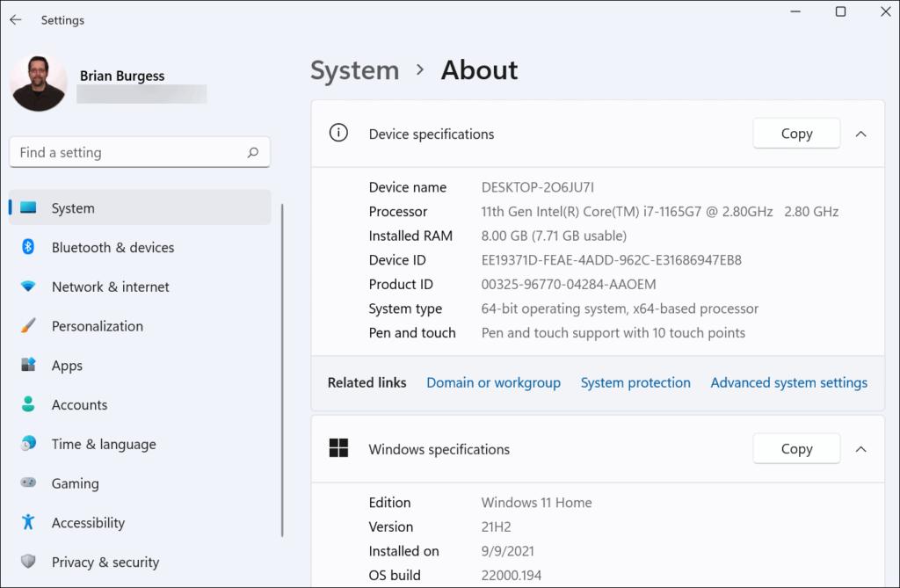Collapse the Device specifications section
Screen dimensions: 900x588
click(860, 134)
